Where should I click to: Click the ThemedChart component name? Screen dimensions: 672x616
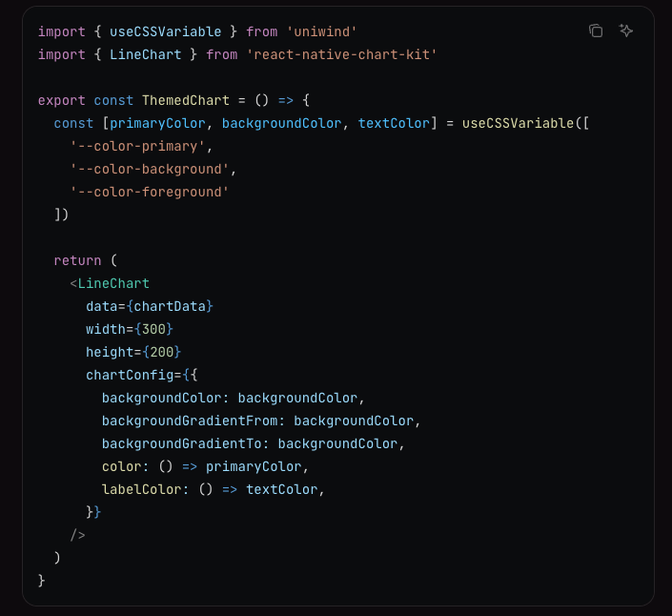186,100
